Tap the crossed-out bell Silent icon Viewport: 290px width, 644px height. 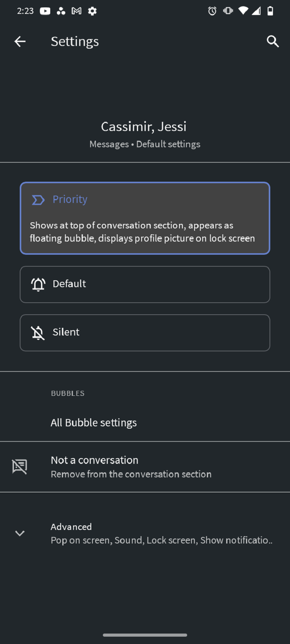coord(38,333)
